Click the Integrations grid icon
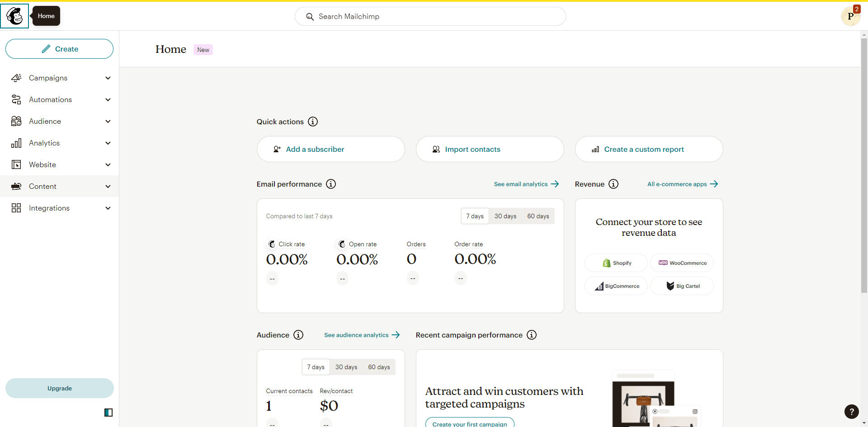Screen dimensions: 868x427 [16, 208]
